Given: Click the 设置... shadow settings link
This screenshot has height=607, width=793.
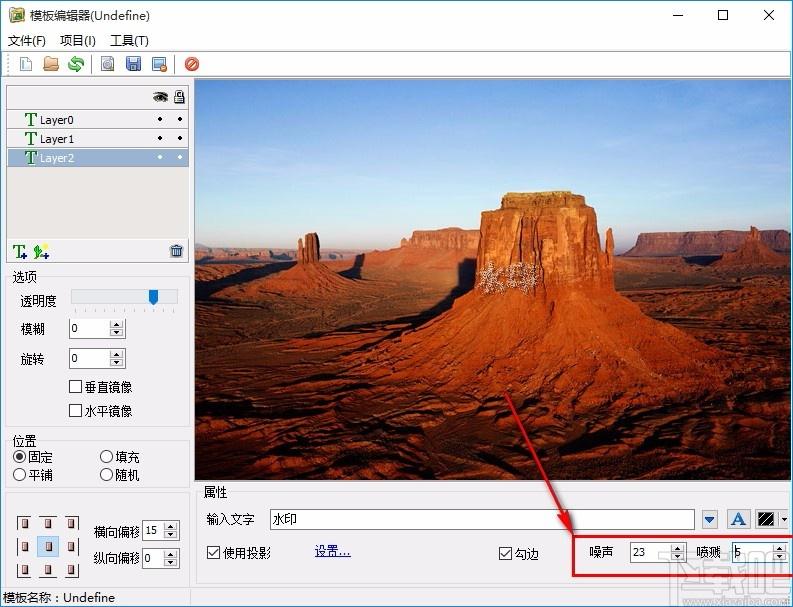Looking at the screenshot, I should 332,551.
